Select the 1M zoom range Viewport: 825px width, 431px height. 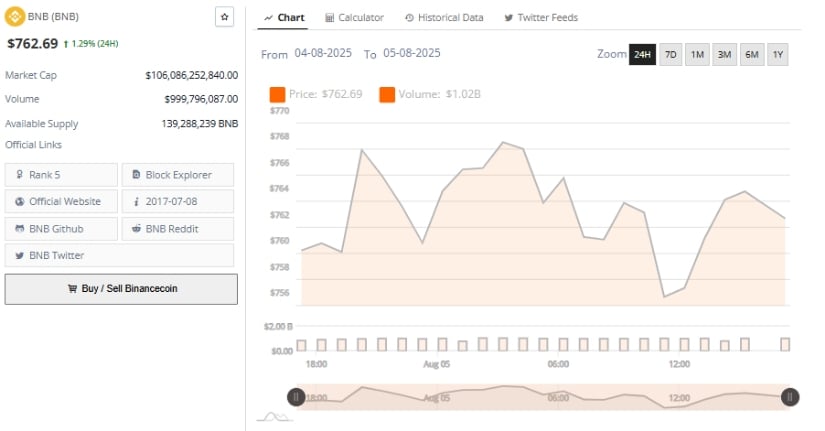697,54
